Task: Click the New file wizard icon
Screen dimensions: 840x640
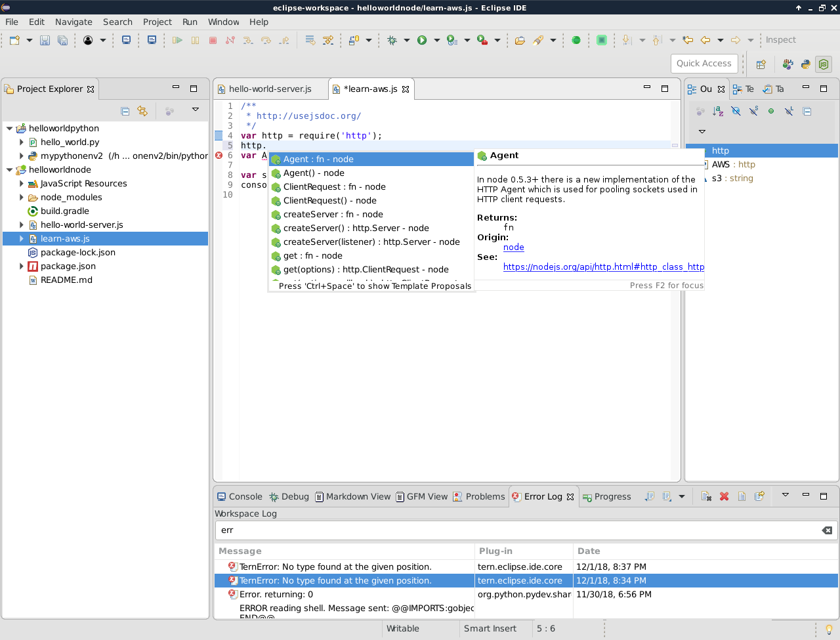Action: (14, 40)
